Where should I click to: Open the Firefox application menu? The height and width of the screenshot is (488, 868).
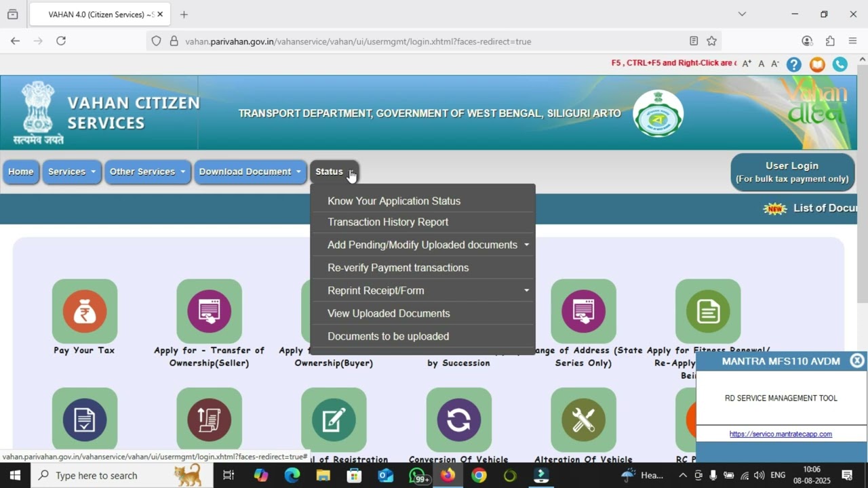point(853,41)
